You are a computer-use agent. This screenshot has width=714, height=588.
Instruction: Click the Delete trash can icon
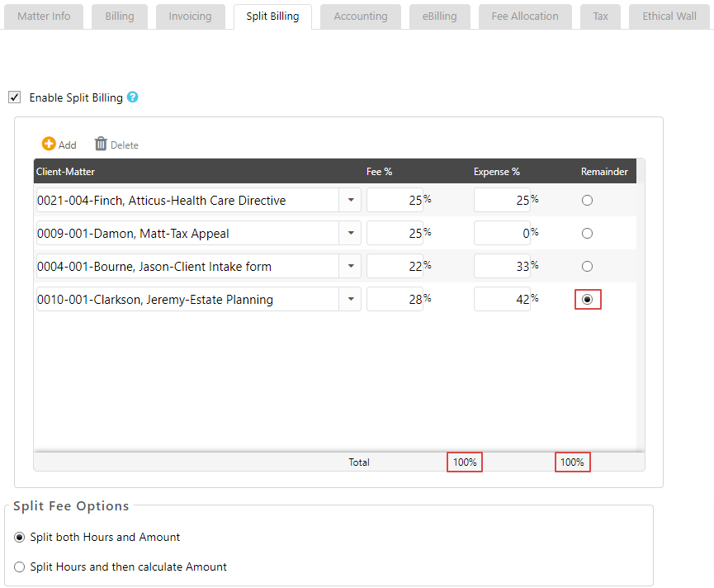click(x=102, y=145)
